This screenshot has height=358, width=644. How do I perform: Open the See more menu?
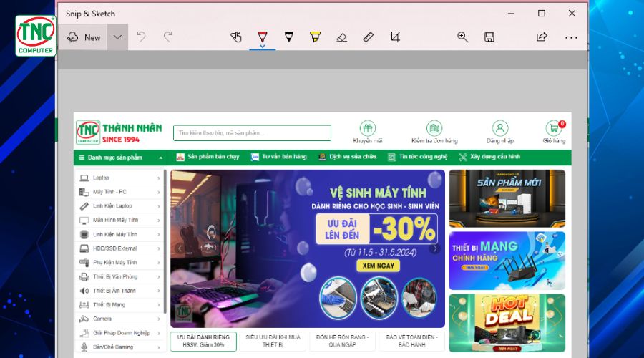(571, 37)
